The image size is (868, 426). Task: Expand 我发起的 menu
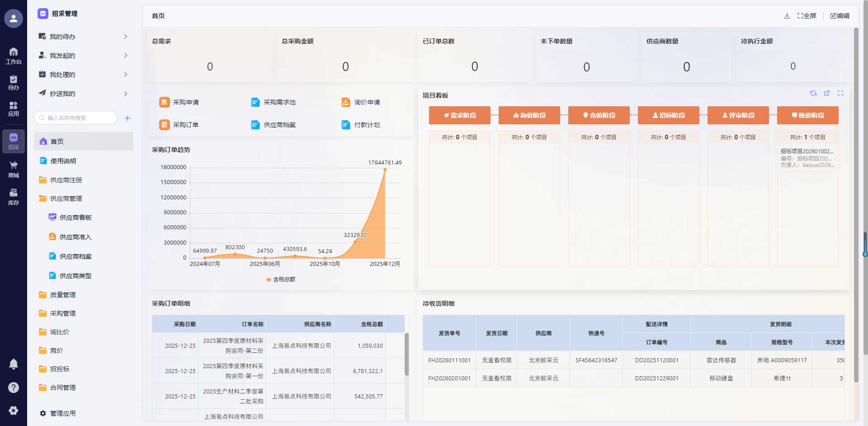click(x=84, y=56)
